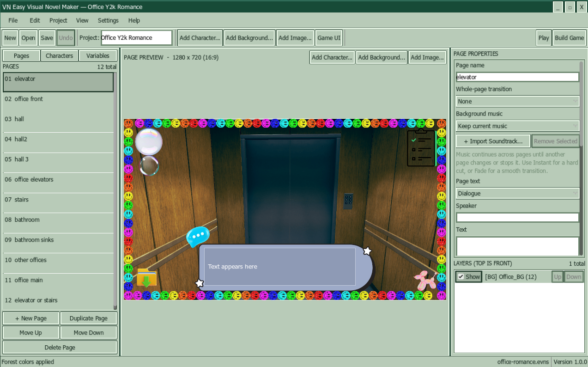The width and height of the screenshot is (588, 367).
Task: Click Add Image above the page preview
Action: click(x=428, y=57)
